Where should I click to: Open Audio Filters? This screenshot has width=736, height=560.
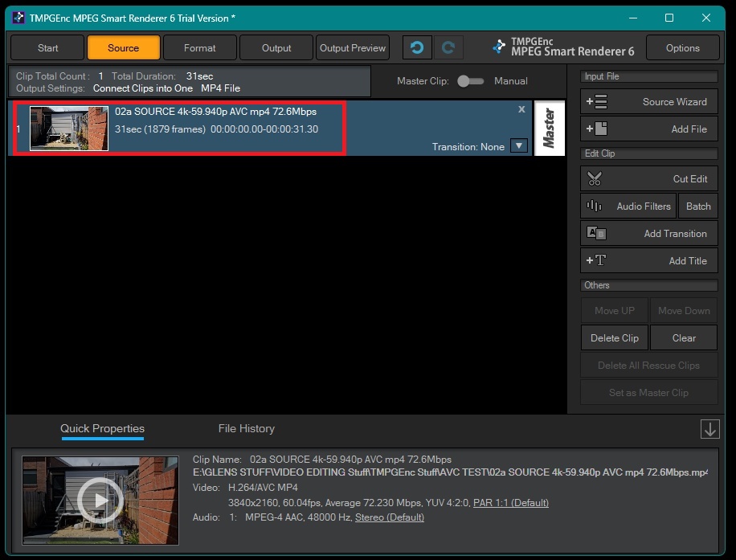click(628, 206)
